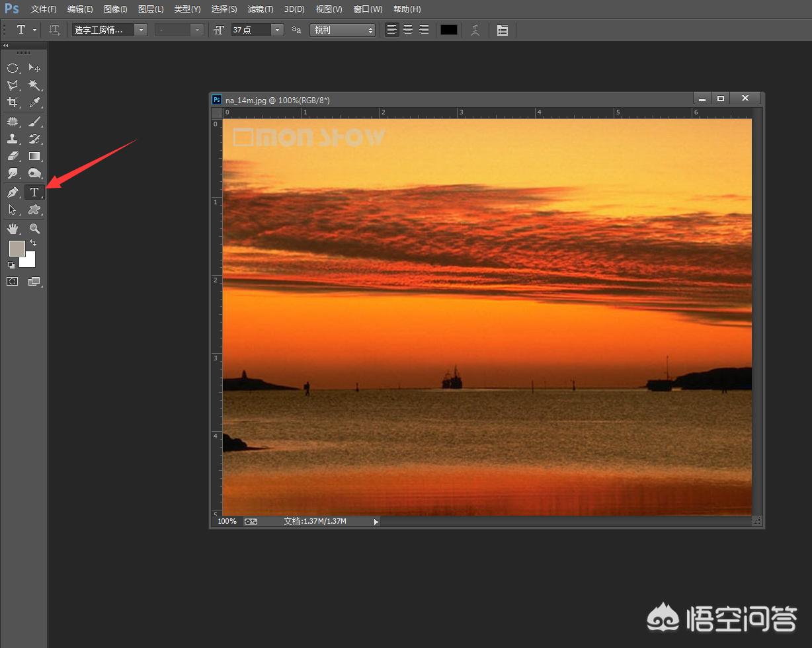Viewport: 812px width, 648px height.
Task: Enable center text alignment
Action: coord(408,30)
